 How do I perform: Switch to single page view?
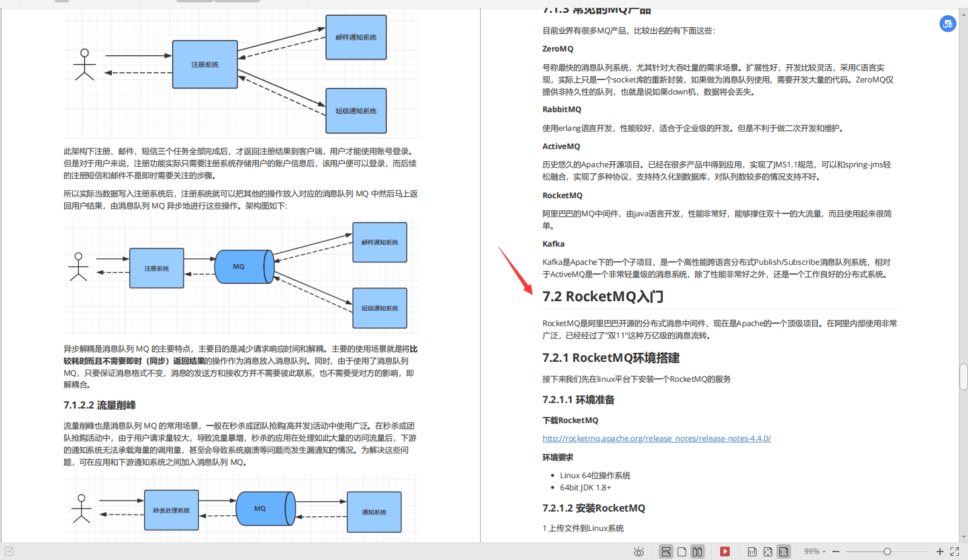click(x=682, y=552)
